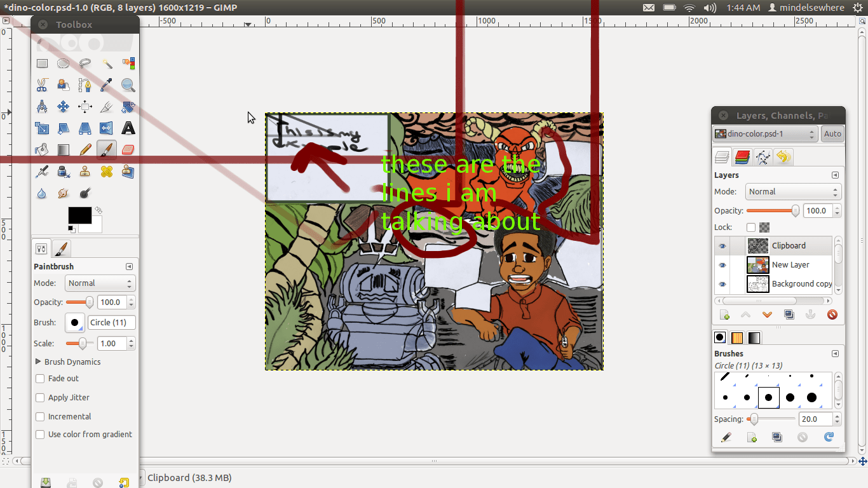Select the Crop tool
Screen dimensions: 868x488
[107, 107]
